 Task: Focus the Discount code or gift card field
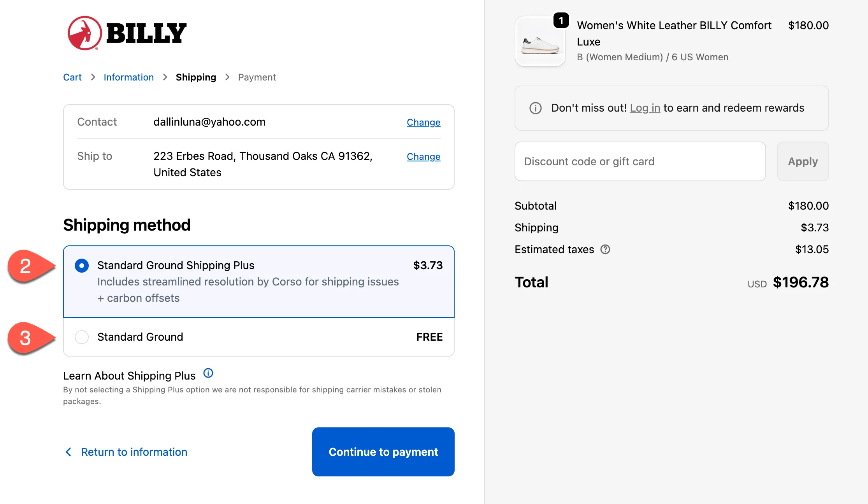[x=640, y=161]
